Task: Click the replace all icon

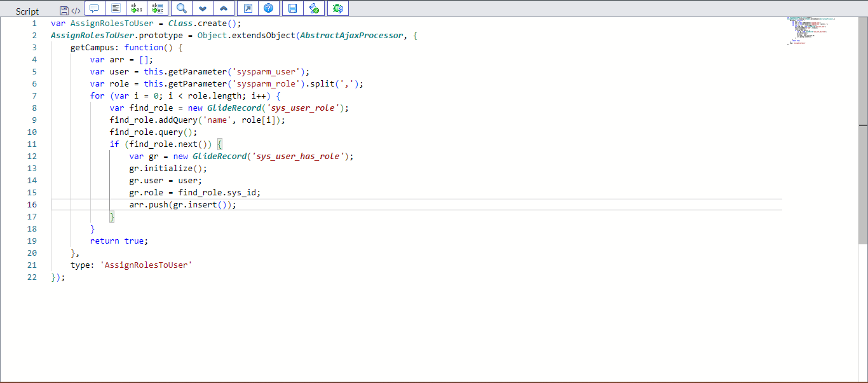Action: point(158,8)
